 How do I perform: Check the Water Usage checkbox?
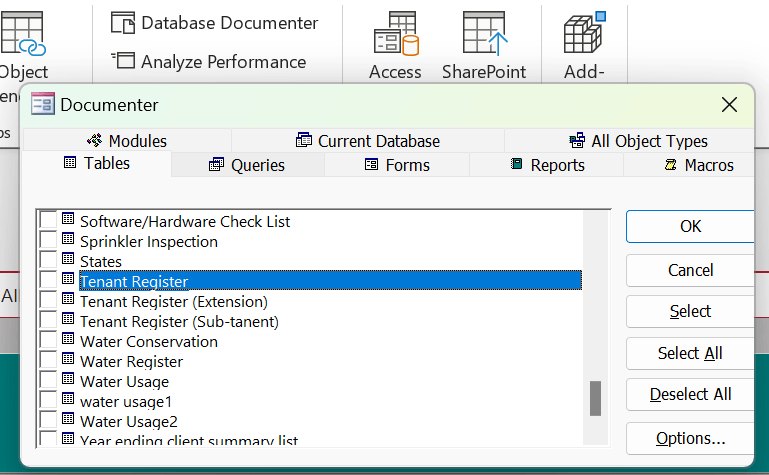[48, 380]
